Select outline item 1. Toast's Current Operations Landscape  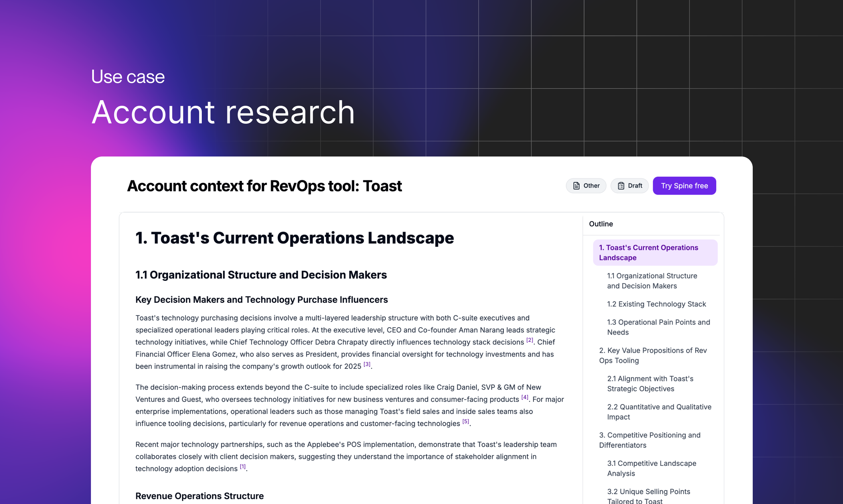click(x=655, y=253)
